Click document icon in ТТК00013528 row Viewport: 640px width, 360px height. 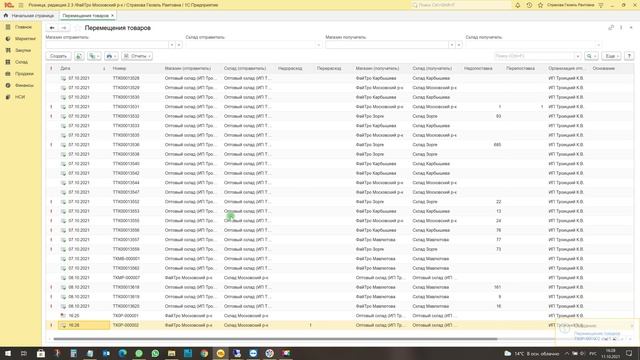pos(63,78)
